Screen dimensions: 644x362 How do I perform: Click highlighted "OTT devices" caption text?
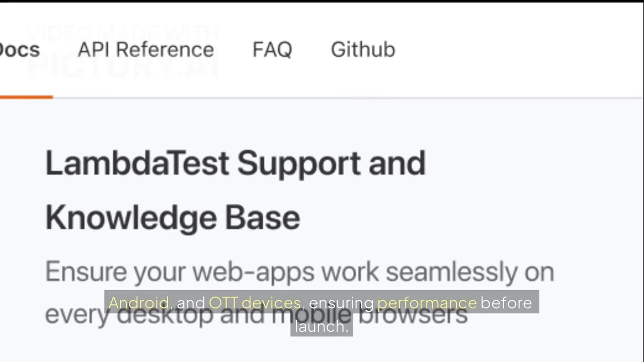(x=255, y=303)
